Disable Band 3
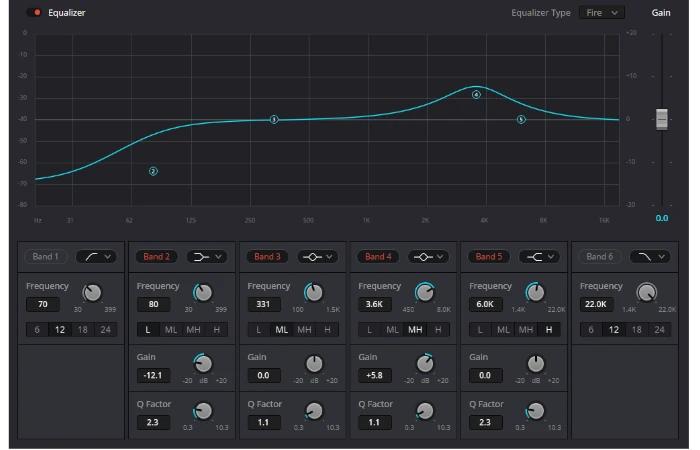The image size is (700, 450). 267,257
